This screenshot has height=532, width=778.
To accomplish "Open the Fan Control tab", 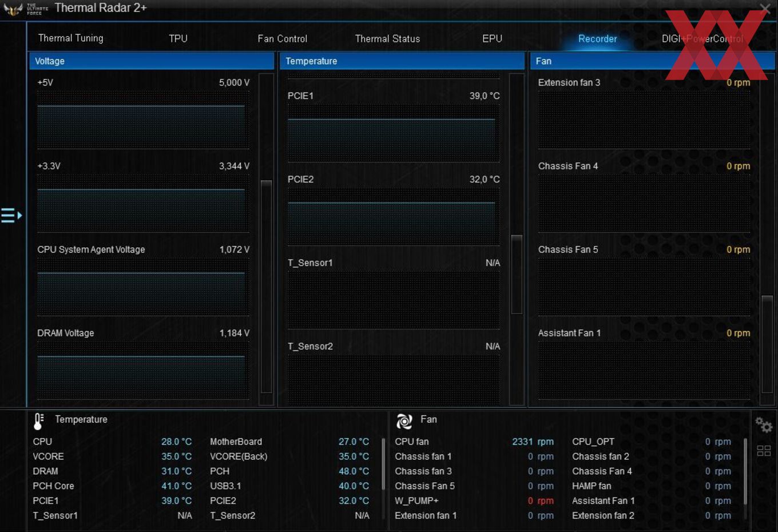I will tap(282, 38).
